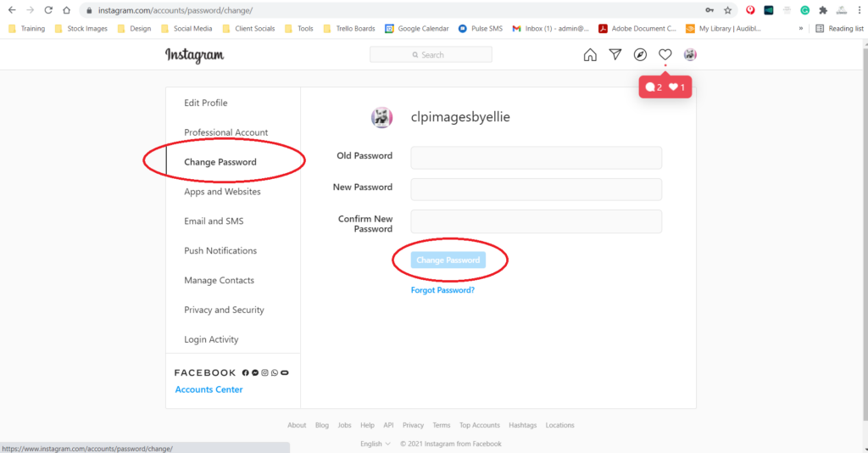Viewport: 868px width, 453px height.
Task: Focus the Old Password field
Action: [536, 158]
